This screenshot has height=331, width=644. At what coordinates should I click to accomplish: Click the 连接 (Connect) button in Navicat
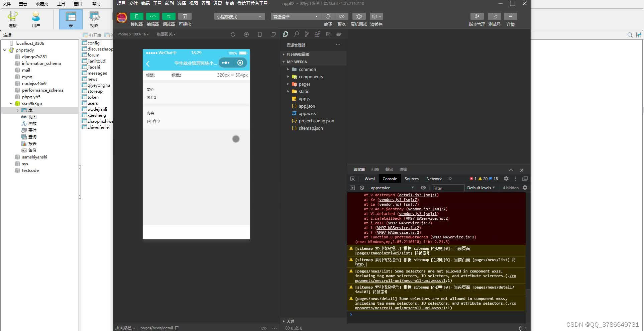13,19
